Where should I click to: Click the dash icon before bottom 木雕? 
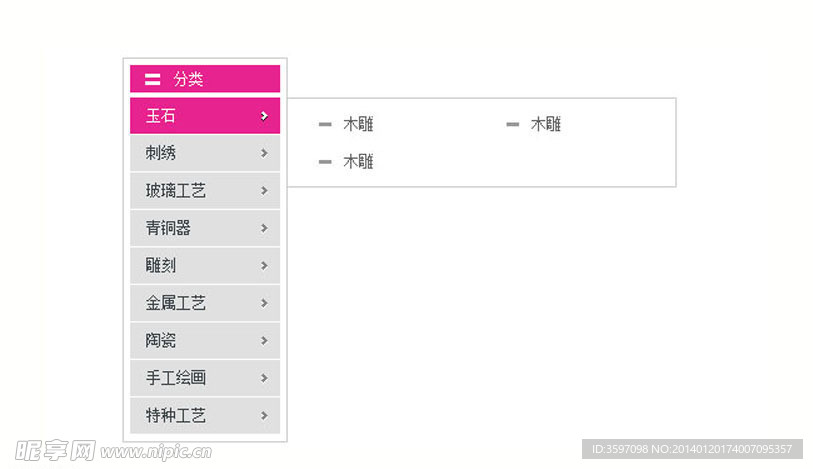(325, 162)
